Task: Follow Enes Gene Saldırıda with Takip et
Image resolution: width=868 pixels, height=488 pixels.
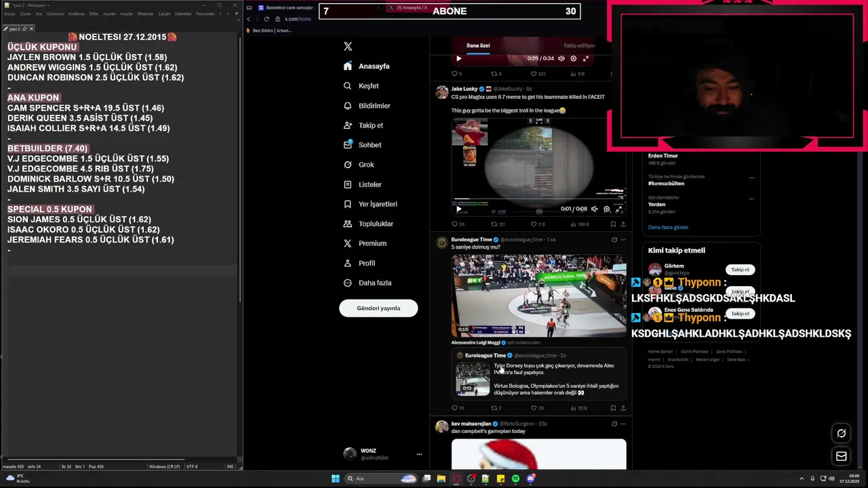Action: [740, 314]
